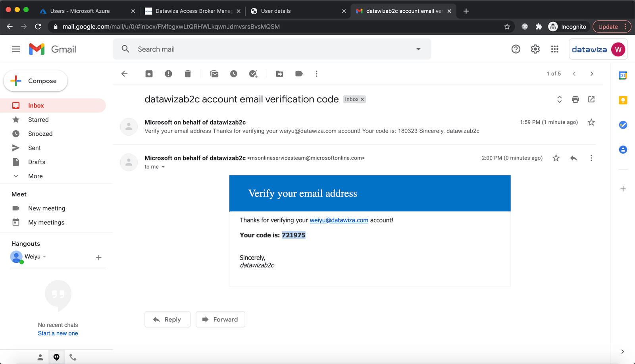Open Gmail Support help icon
The width and height of the screenshot is (635, 364).
point(516,49)
